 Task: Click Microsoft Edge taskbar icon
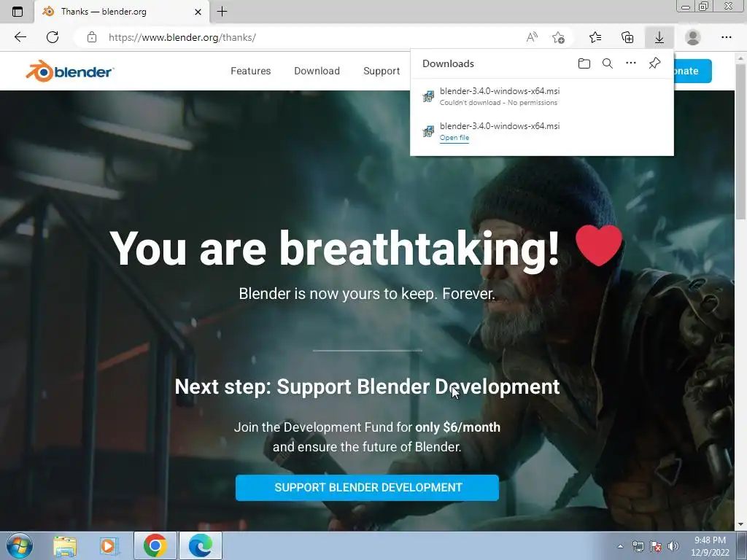tap(201, 545)
